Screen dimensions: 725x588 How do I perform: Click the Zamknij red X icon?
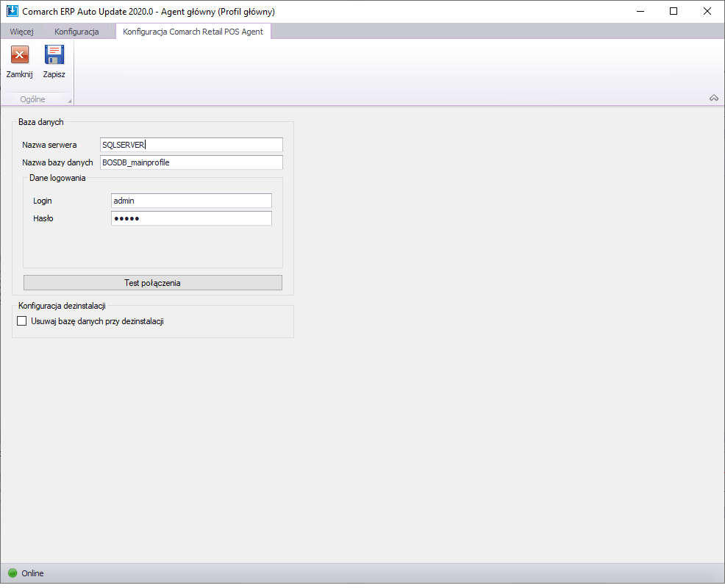click(x=19, y=55)
